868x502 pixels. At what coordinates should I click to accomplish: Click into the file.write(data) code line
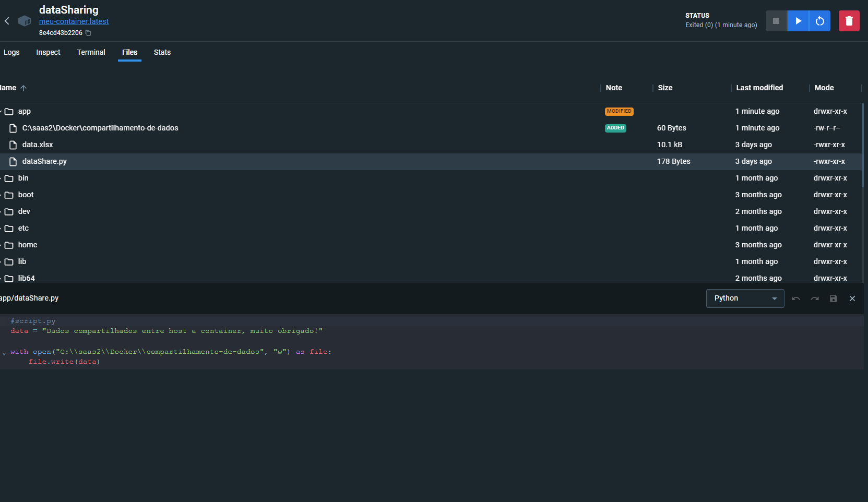(x=64, y=362)
